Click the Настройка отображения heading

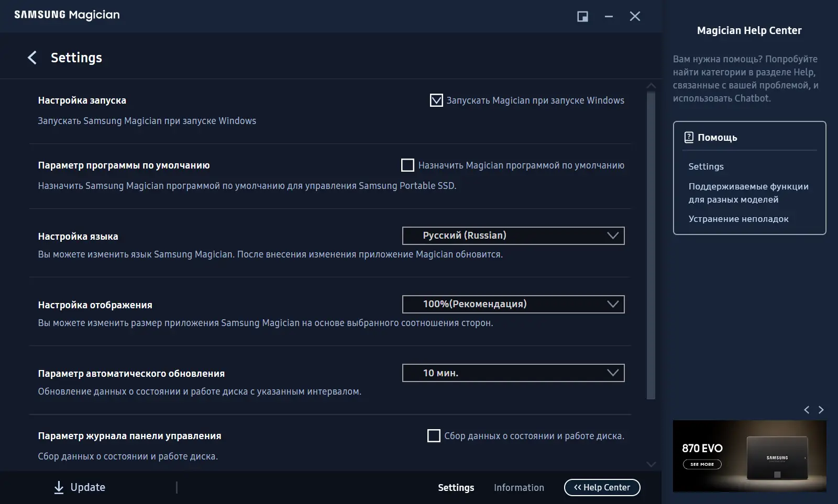pos(95,305)
